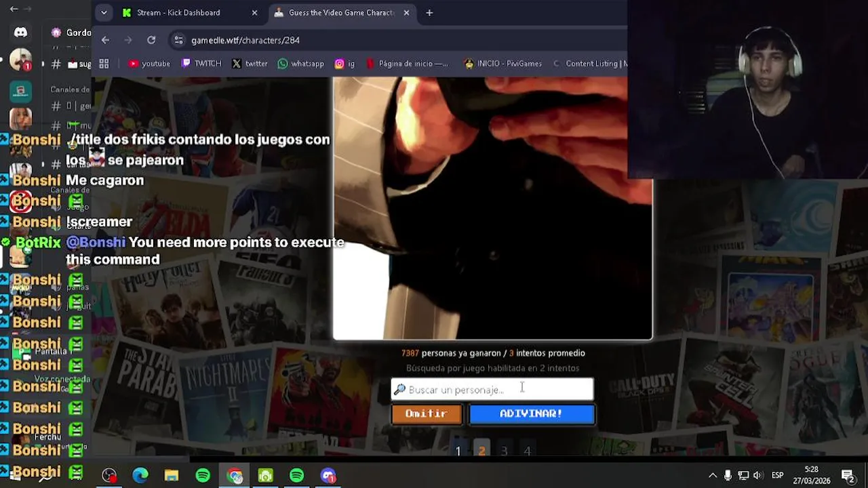The width and height of the screenshot is (868, 488).
Task: Open site information icon in address bar
Action: [x=178, y=40]
